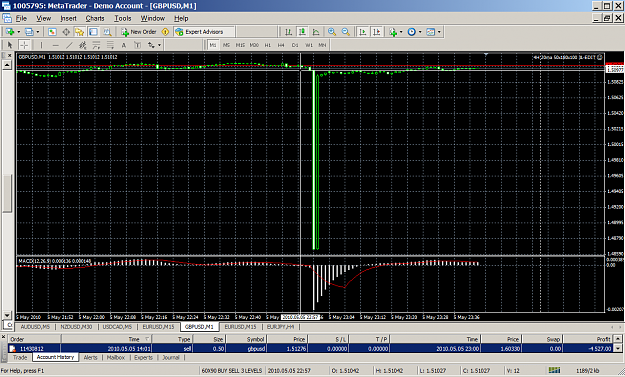Viewport: 625px width, 377px height.
Task: Expand the Periods dropdown arrow
Action: coord(420,32)
